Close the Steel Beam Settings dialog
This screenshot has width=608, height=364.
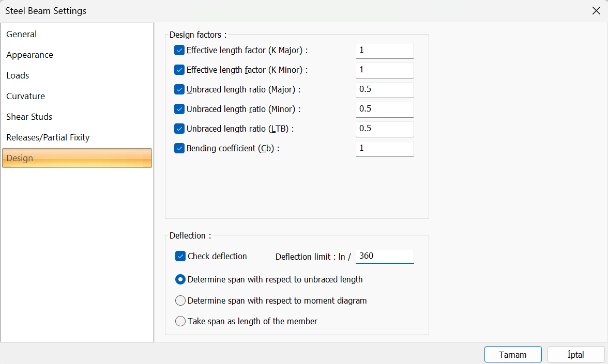point(596,10)
